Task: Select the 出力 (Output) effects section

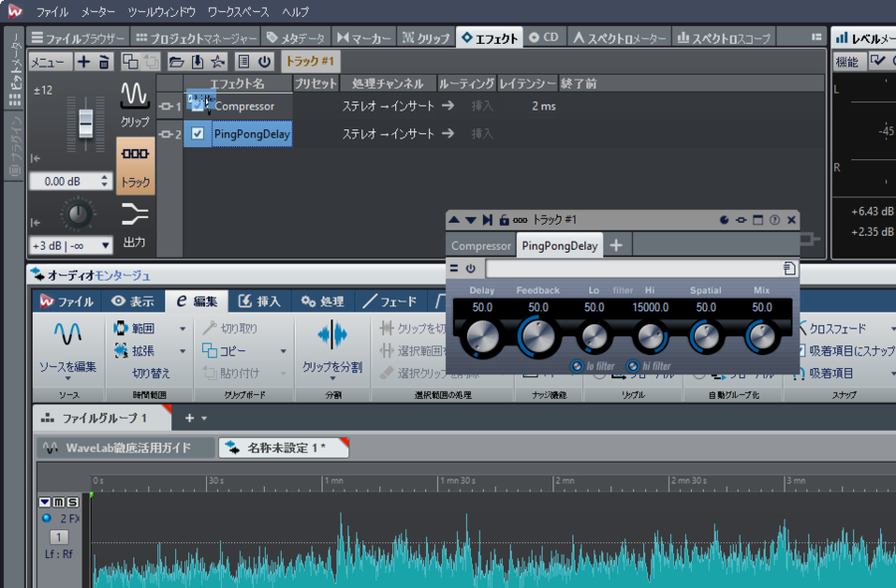Action: (x=134, y=225)
